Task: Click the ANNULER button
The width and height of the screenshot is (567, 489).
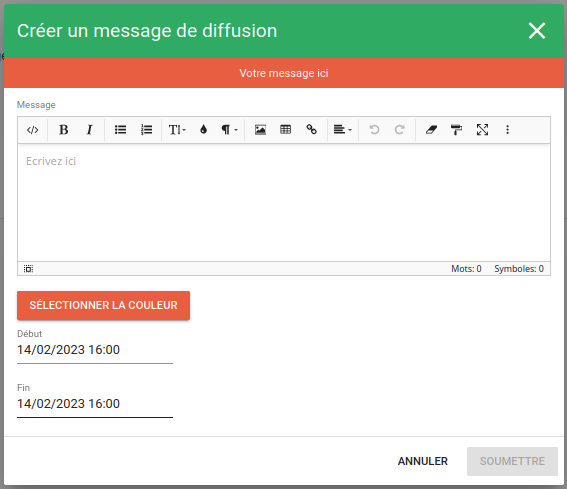Action: pyautogui.click(x=423, y=461)
